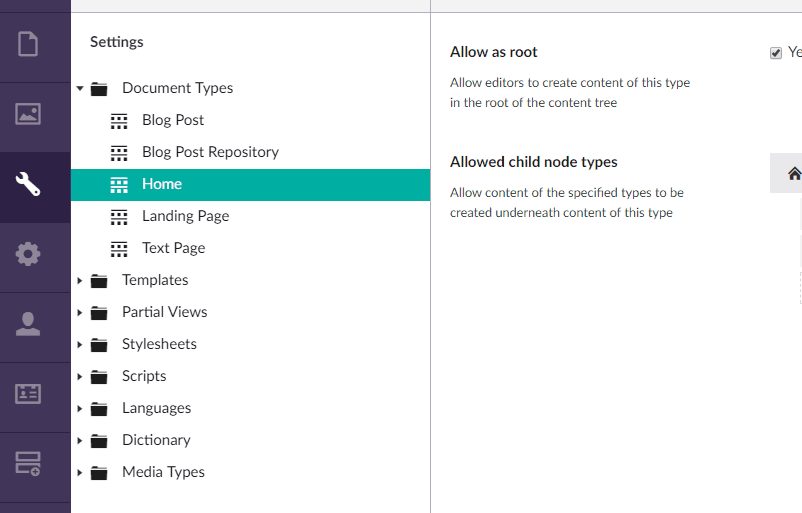
Task: Open the Dictionary tree node
Action: pyautogui.click(x=155, y=440)
